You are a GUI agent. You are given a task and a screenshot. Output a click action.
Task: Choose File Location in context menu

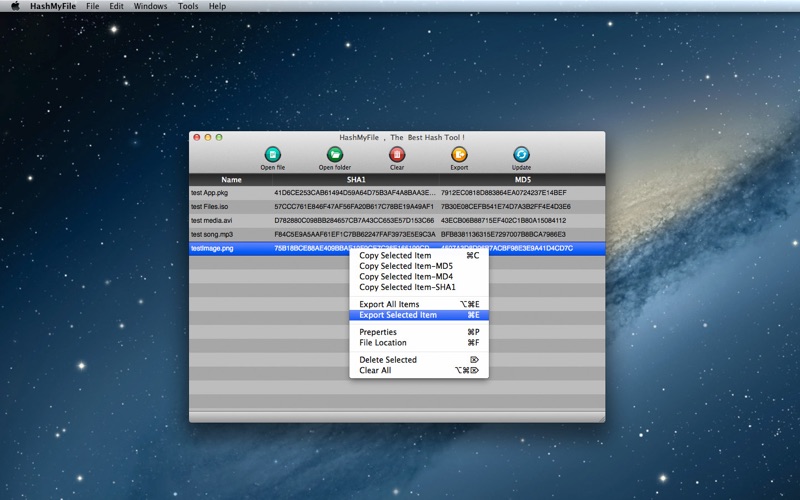419,343
